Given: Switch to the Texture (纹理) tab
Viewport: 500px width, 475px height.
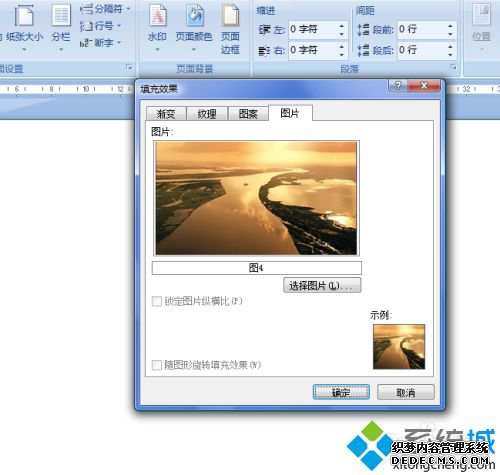Looking at the screenshot, I should coord(207,114).
